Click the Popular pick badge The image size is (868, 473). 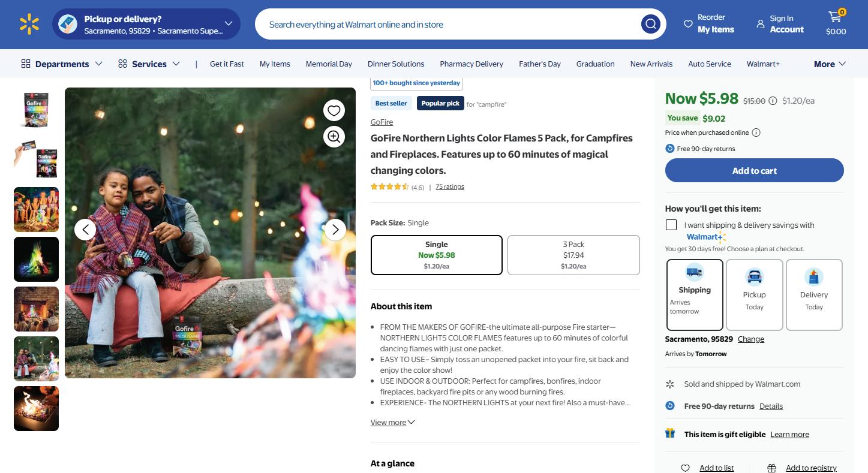tap(440, 103)
